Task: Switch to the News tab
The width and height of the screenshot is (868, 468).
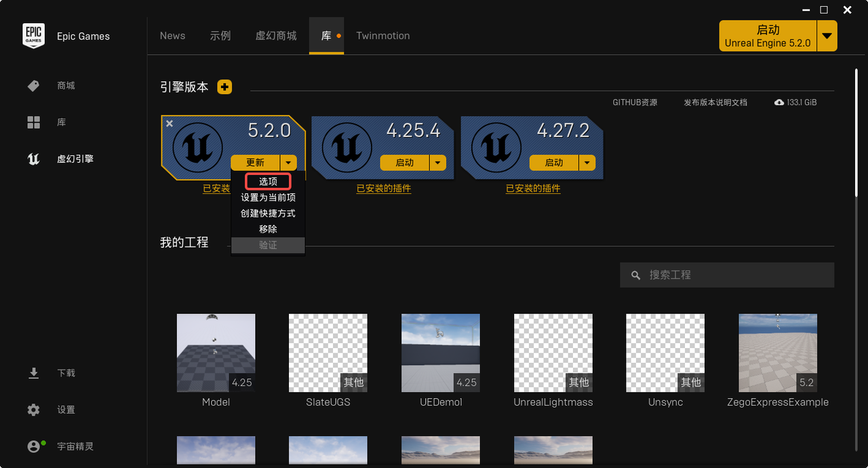Action: (172, 36)
